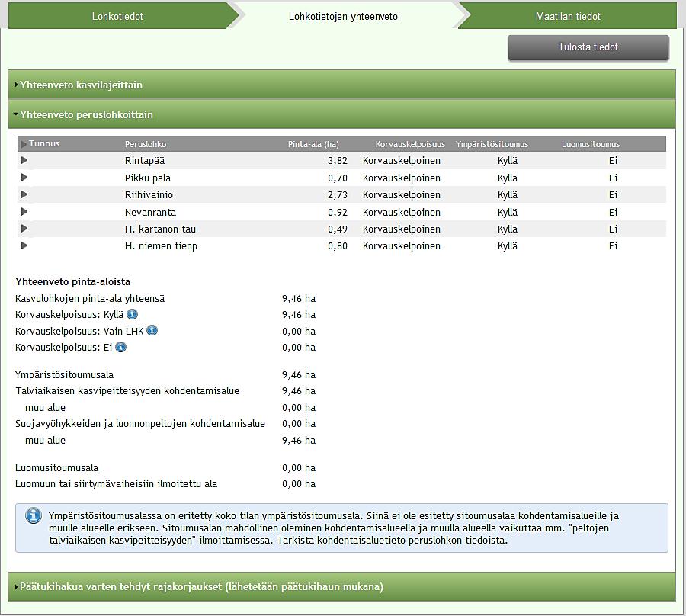Click the 0,00 ha value for Luomusitoumusala
The width and height of the screenshot is (686, 616).
point(299,467)
